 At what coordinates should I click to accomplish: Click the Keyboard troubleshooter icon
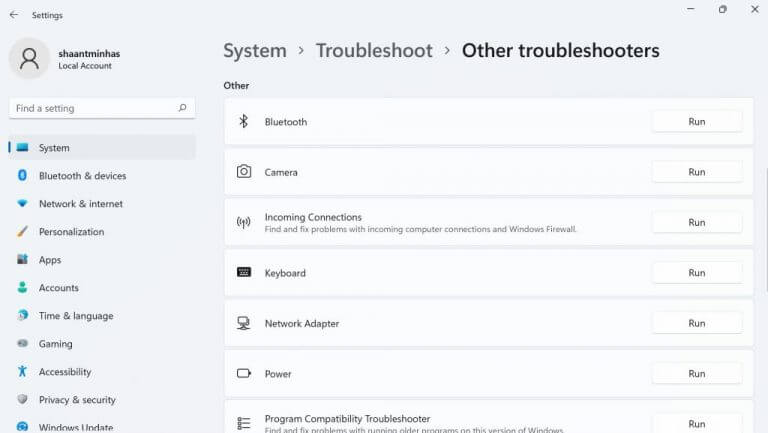243,273
